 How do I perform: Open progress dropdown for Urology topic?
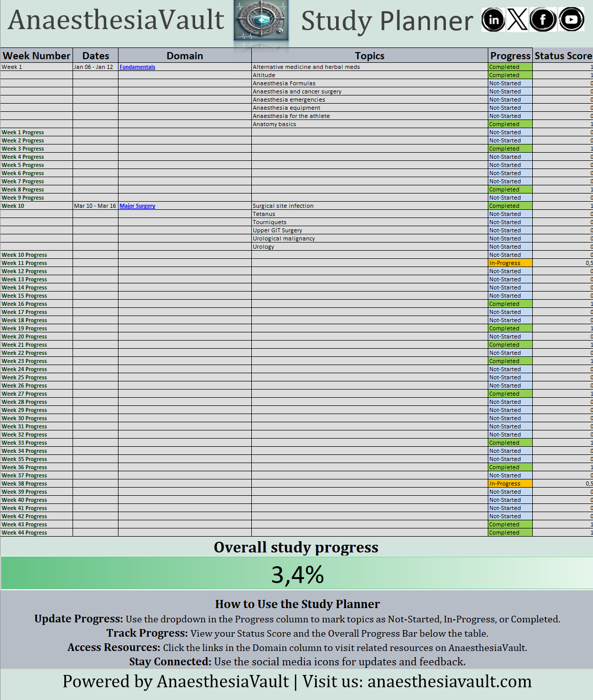coord(510,247)
